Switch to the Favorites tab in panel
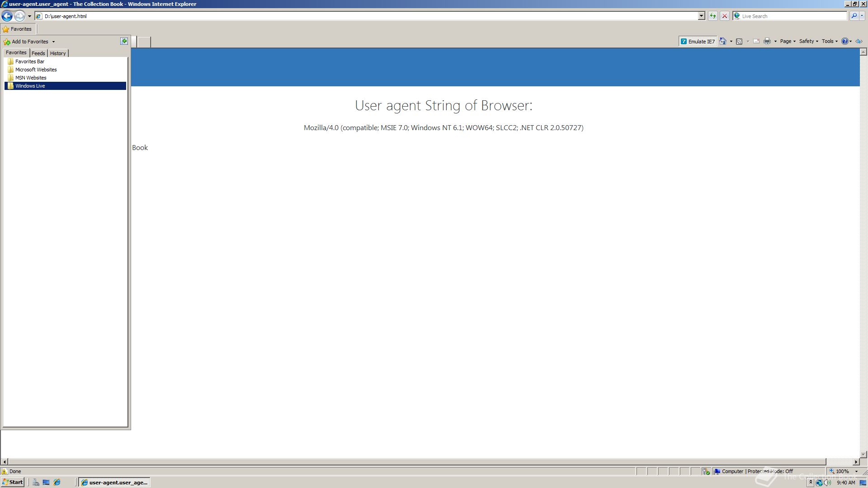The height and width of the screenshot is (488, 868). 16,53
